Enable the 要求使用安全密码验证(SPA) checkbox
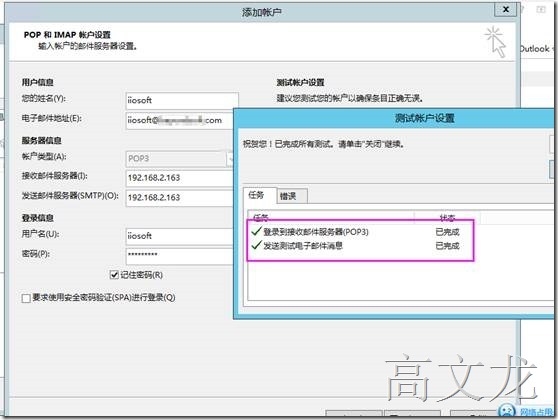 tap(26, 298)
